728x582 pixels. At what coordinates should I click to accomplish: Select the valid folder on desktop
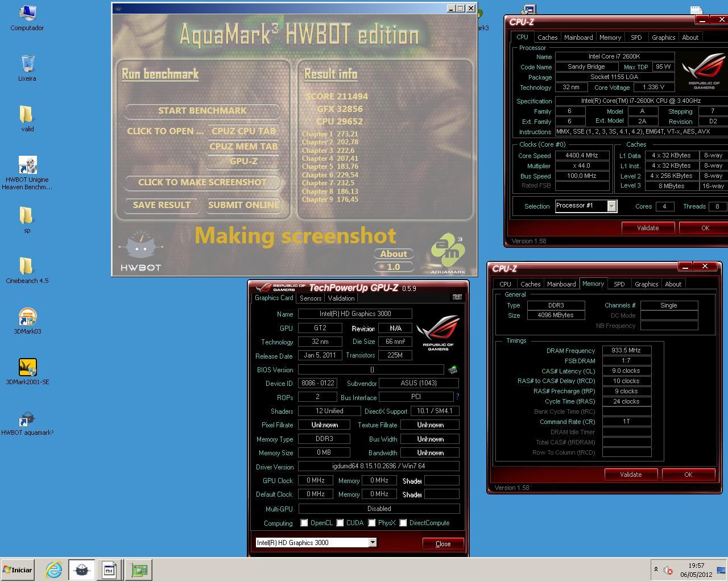click(x=27, y=119)
